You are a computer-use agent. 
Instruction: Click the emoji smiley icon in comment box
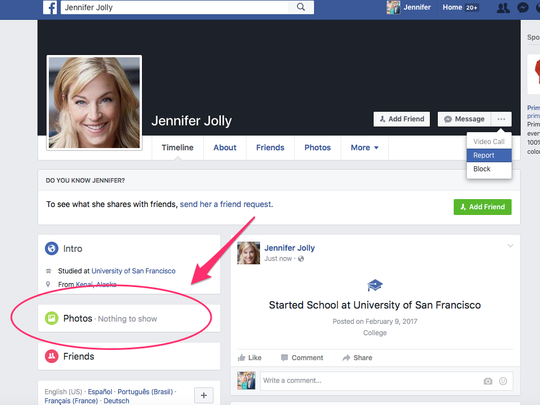503,381
